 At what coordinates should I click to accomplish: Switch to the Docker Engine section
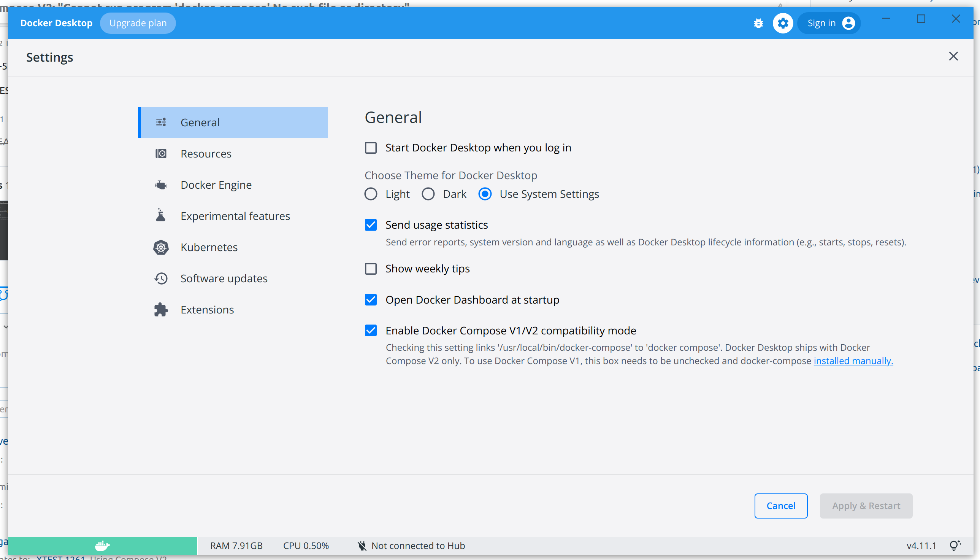tap(216, 185)
